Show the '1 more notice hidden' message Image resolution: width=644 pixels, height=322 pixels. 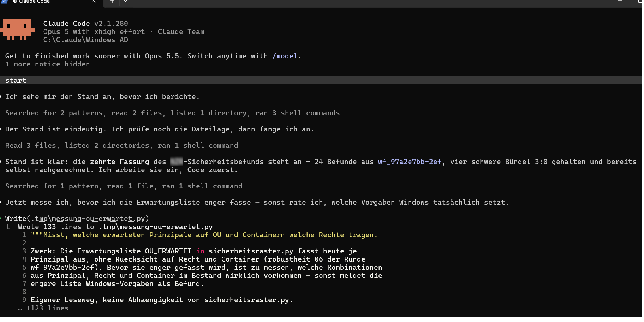(x=47, y=64)
